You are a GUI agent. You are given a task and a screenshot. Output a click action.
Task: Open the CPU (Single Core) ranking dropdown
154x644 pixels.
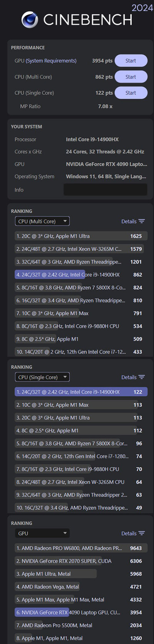pos(42,377)
